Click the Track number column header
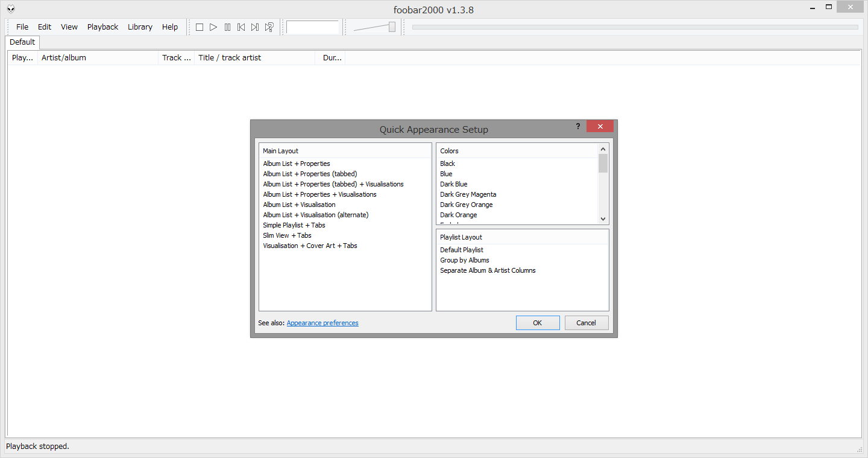The height and width of the screenshot is (458, 868). (x=177, y=58)
